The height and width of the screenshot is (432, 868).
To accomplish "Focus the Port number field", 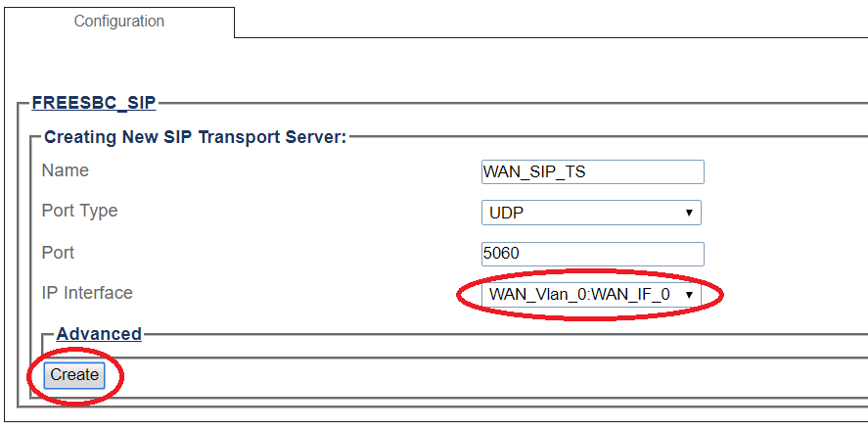I will click(592, 254).
